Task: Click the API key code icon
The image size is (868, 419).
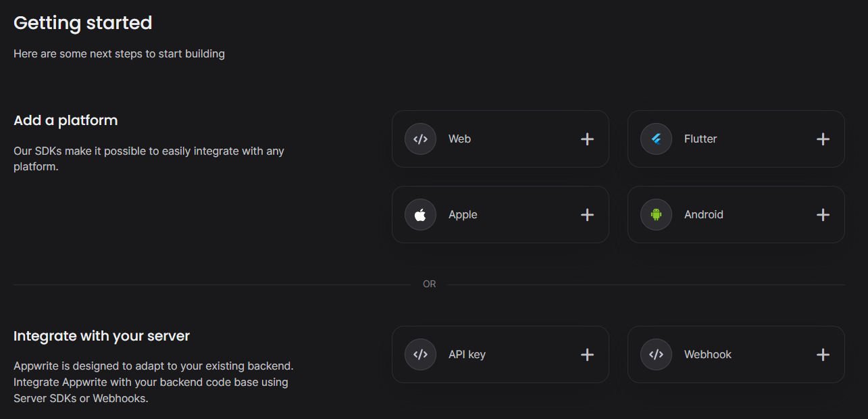Action: click(420, 355)
